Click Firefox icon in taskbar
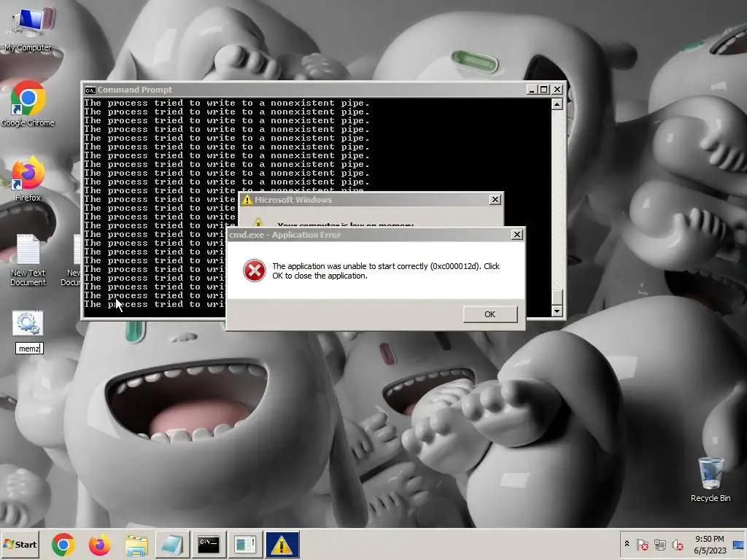 click(x=100, y=545)
